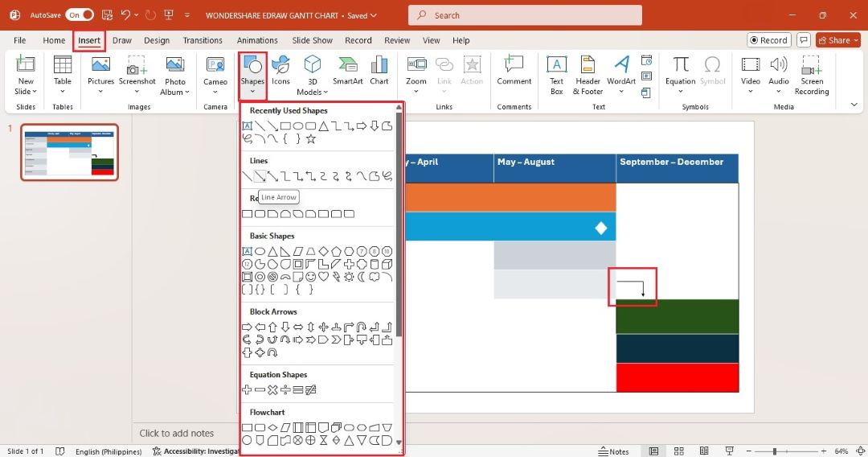Image resolution: width=868 pixels, height=457 pixels.
Task: Open the Pictures dropdown menu
Action: tap(100, 92)
